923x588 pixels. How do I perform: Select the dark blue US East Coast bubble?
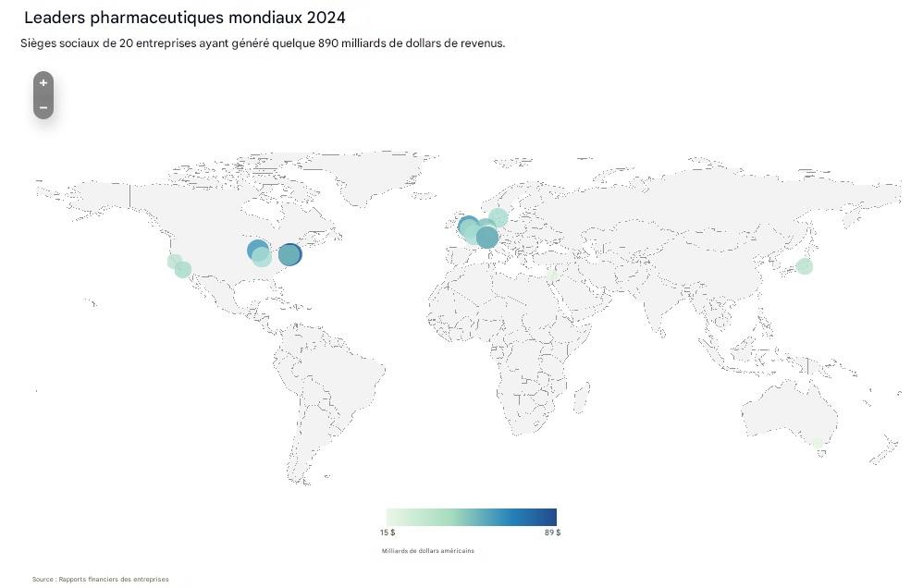click(x=290, y=254)
